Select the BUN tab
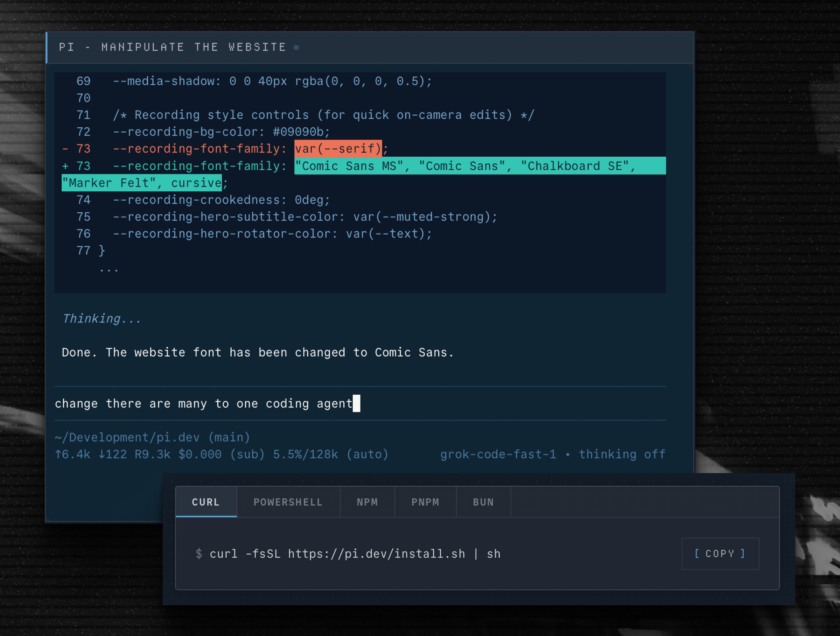 tap(483, 502)
